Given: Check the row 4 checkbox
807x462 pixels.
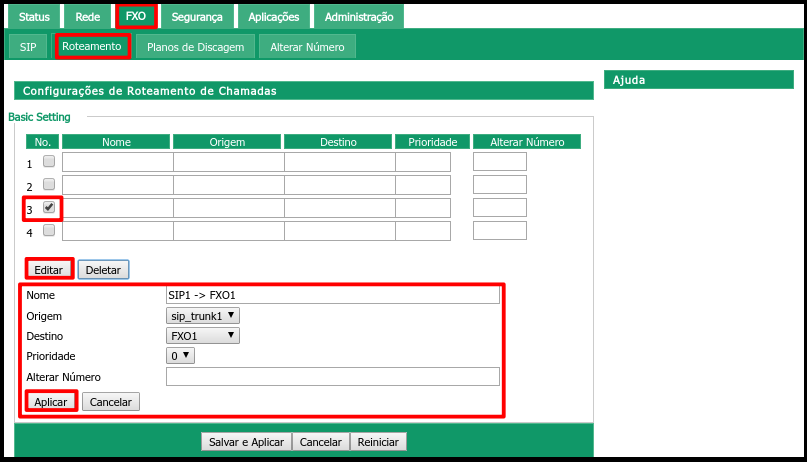Looking at the screenshot, I should pos(49,231).
